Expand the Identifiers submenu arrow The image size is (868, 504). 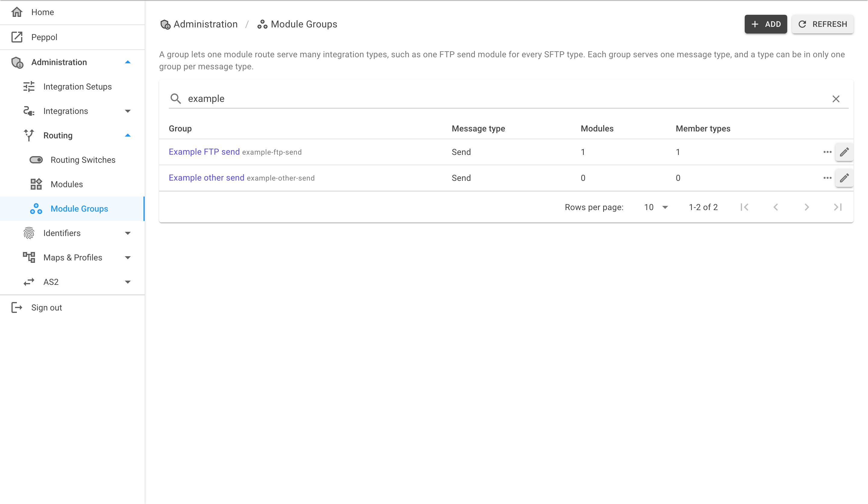click(128, 233)
